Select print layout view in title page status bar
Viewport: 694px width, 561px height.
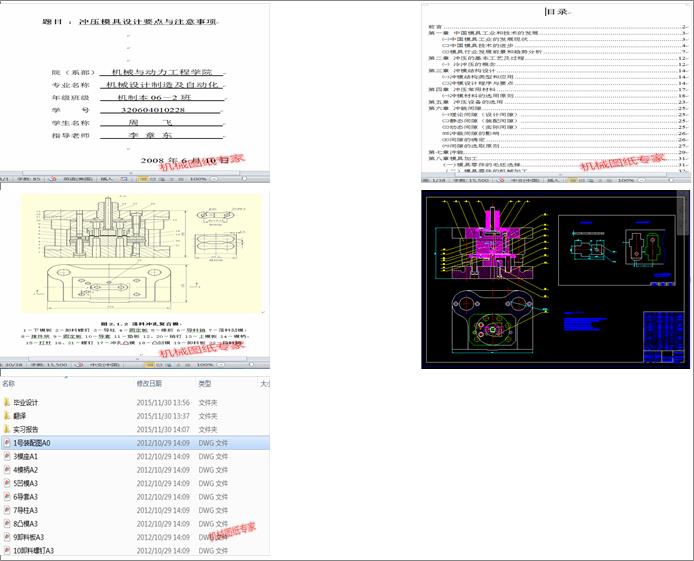[142, 179]
